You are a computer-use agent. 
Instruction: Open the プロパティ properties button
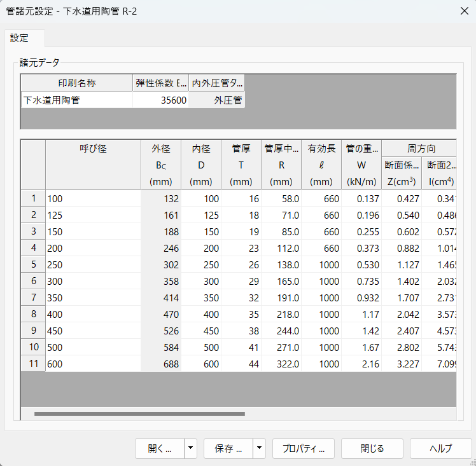tap(304, 448)
